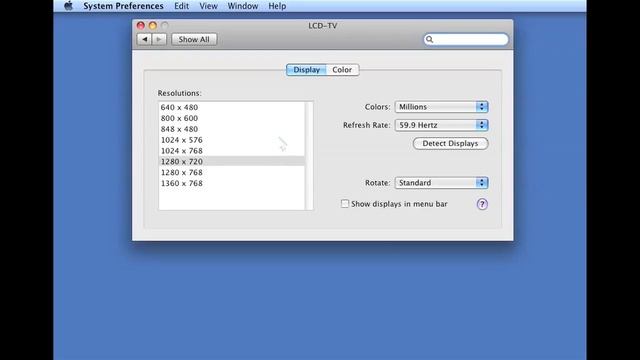Open the Colors dropdown showing Millions
This screenshot has width=640, height=360.
coord(441,107)
